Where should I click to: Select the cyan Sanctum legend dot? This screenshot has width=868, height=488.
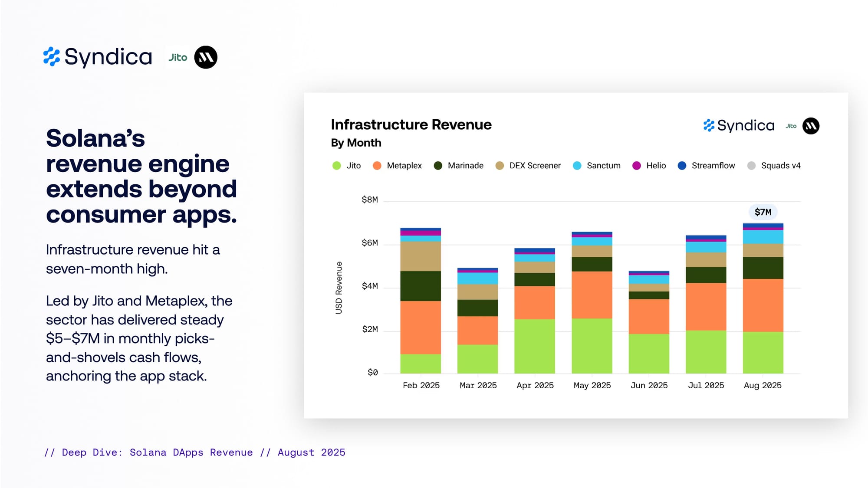tap(577, 166)
